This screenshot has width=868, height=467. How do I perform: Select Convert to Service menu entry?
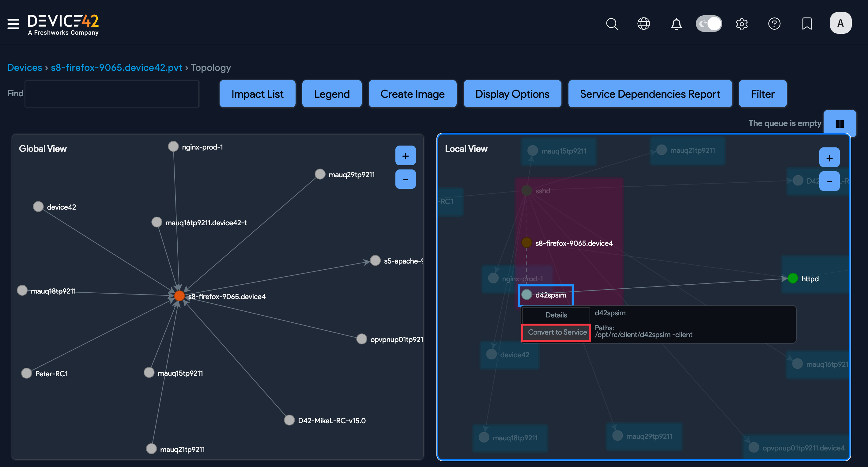tap(556, 332)
